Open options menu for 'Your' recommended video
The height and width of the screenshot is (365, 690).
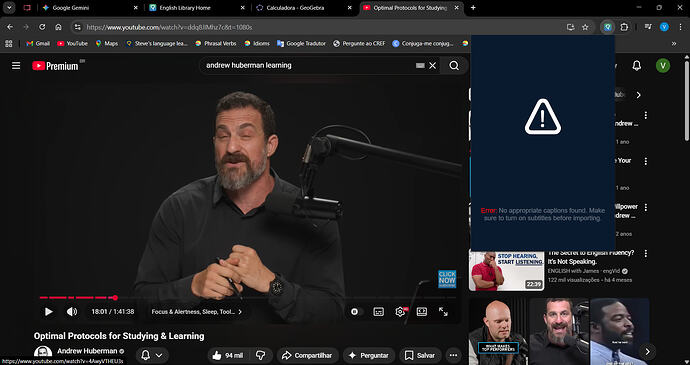646,161
